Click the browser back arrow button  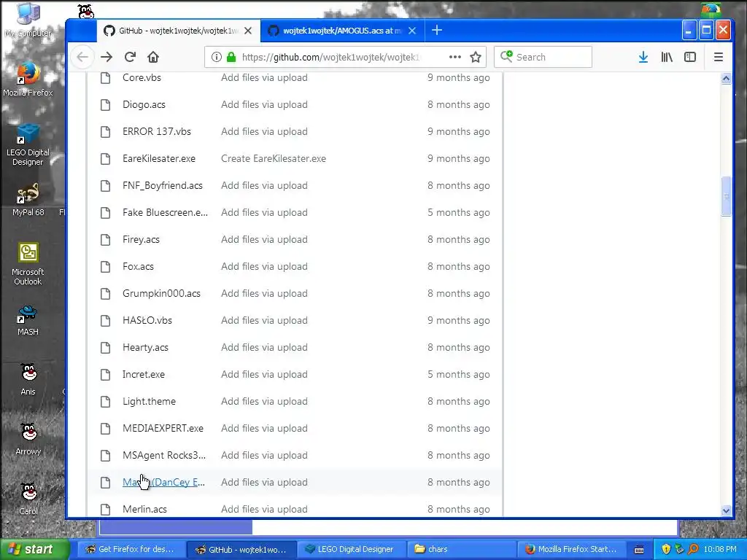[x=82, y=57]
